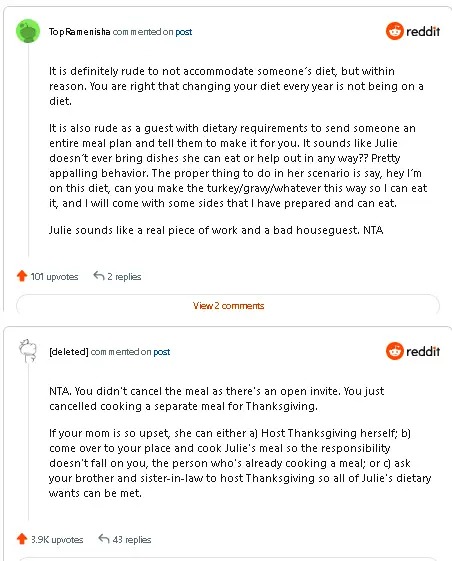Open the 'post' link in first comment header
Viewport: 452px width, 561px height.
click(184, 32)
